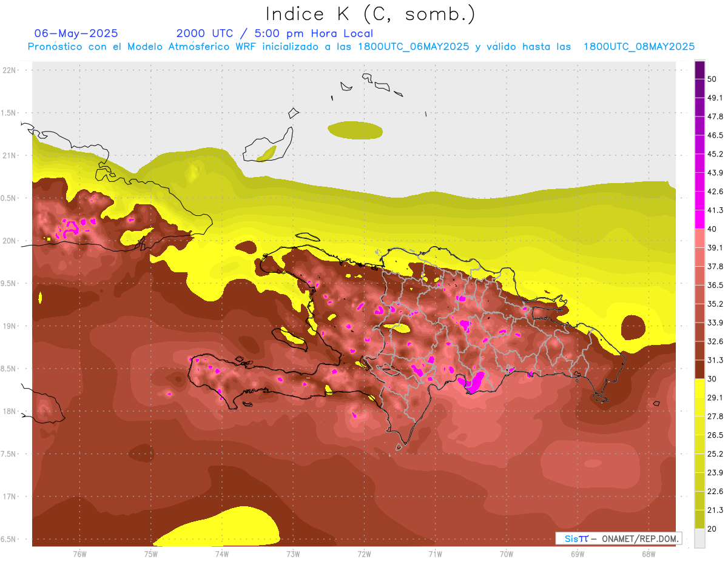The width and height of the screenshot is (728, 562).
Task: Click the colorbar value '49.1'
Action: point(715,98)
